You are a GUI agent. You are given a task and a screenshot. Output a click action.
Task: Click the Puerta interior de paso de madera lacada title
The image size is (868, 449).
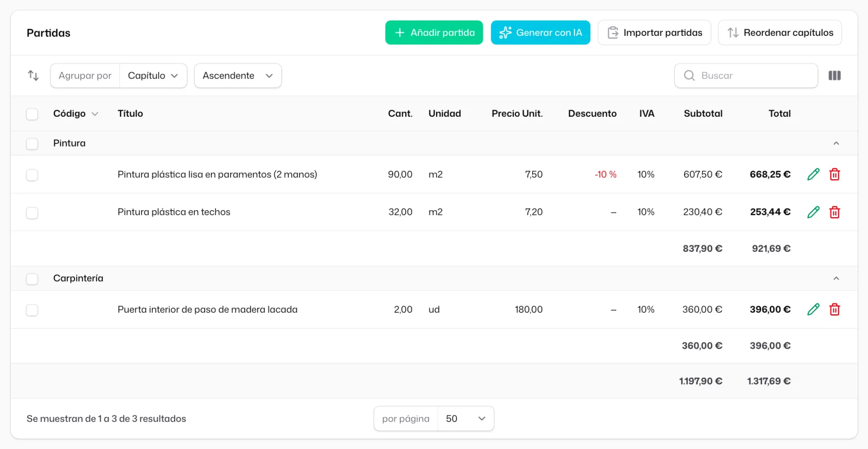pyautogui.click(x=207, y=309)
